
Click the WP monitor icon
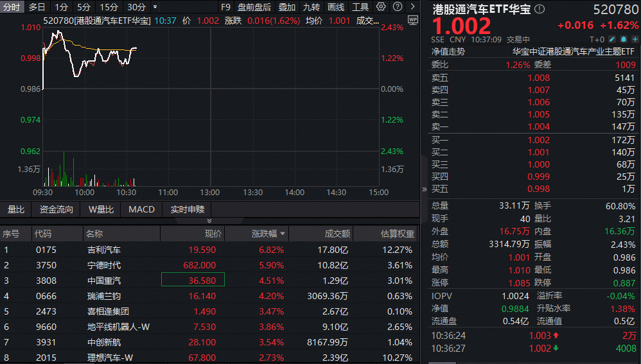[413, 20]
